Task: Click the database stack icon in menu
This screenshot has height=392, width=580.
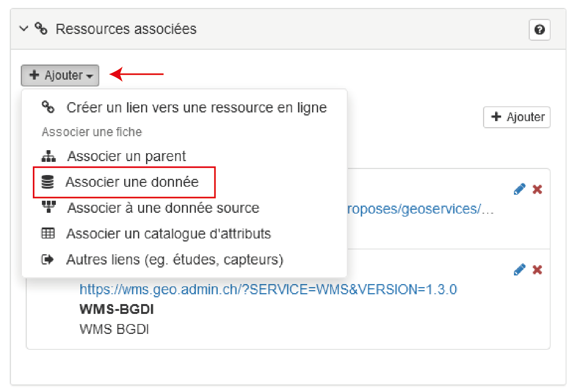Action: (x=48, y=182)
